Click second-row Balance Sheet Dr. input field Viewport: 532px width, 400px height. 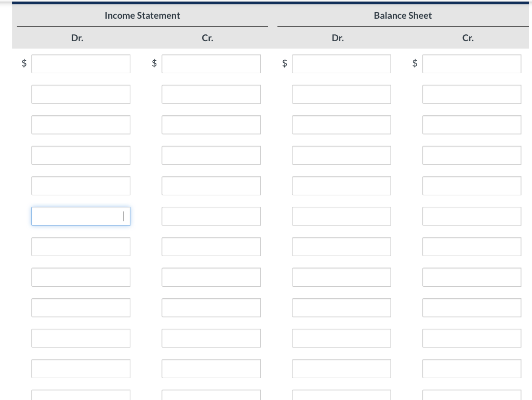pos(341,95)
